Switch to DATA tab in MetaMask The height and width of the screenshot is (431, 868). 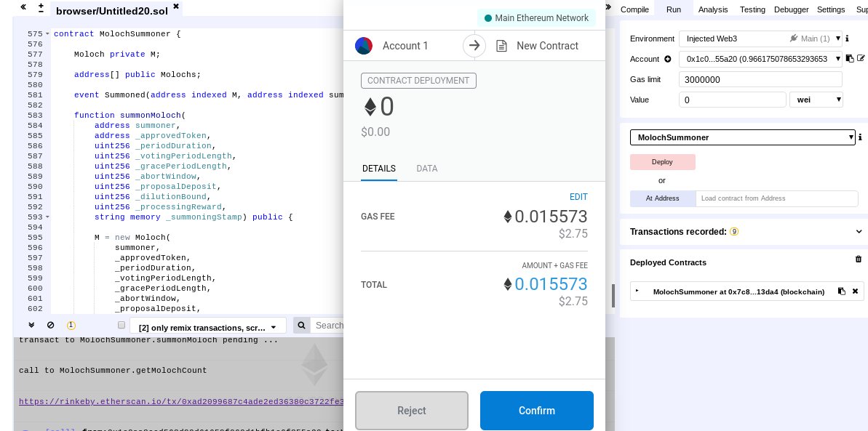click(x=427, y=168)
